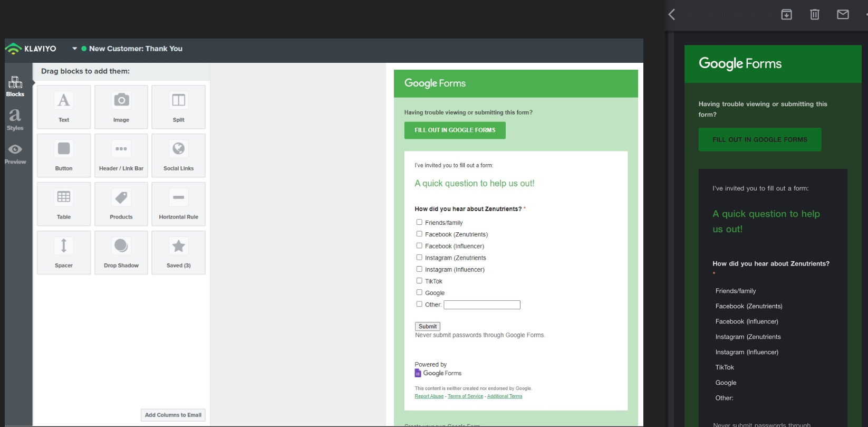Click 'Friends/family' text in the dark mail preview
868x427 pixels.
736,291
